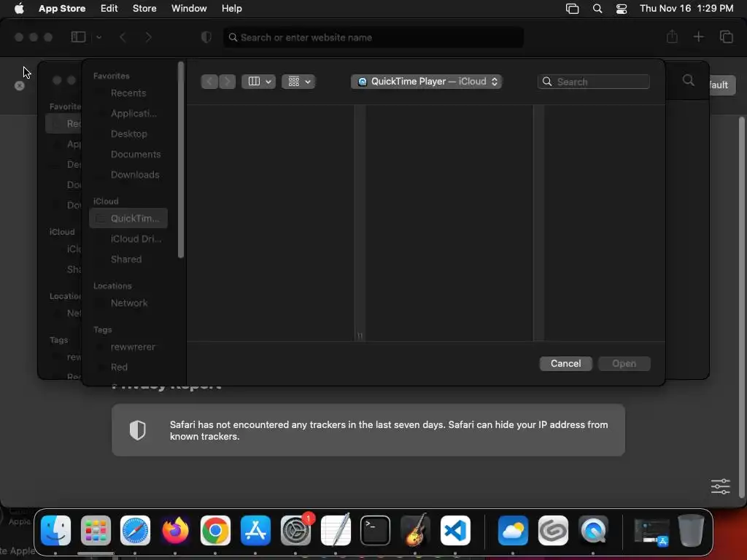
Task: Go back in the file dialog
Action: click(209, 82)
